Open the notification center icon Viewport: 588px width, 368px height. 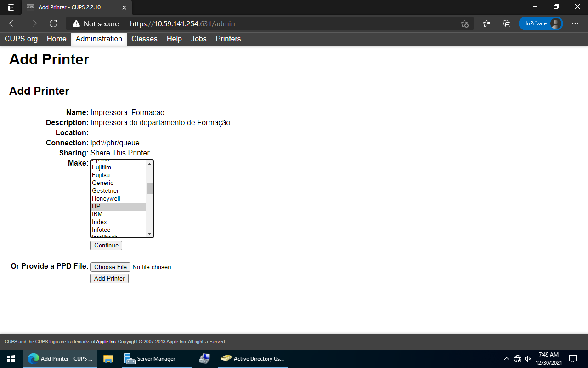click(573, 359)
